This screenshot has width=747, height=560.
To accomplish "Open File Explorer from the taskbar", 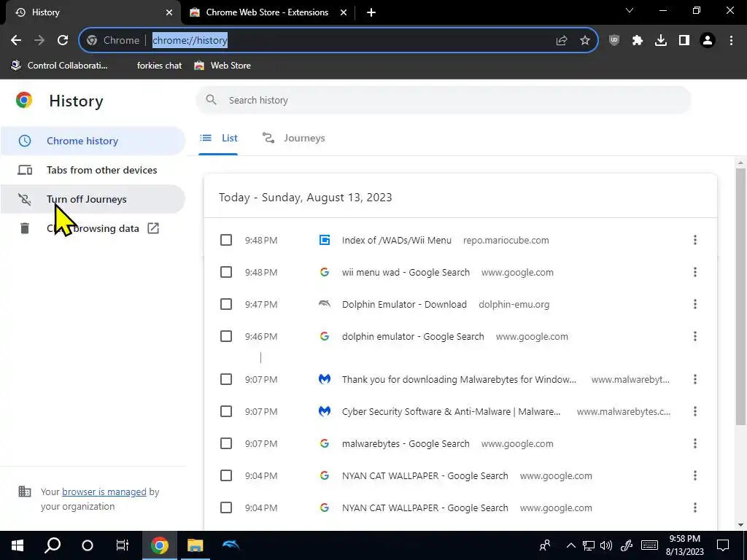I will 195,545.
